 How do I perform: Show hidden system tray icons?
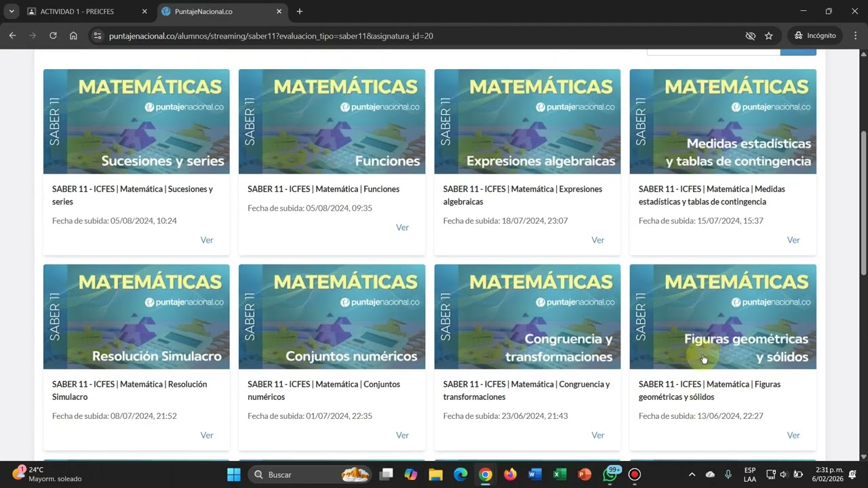coord(692,474)
